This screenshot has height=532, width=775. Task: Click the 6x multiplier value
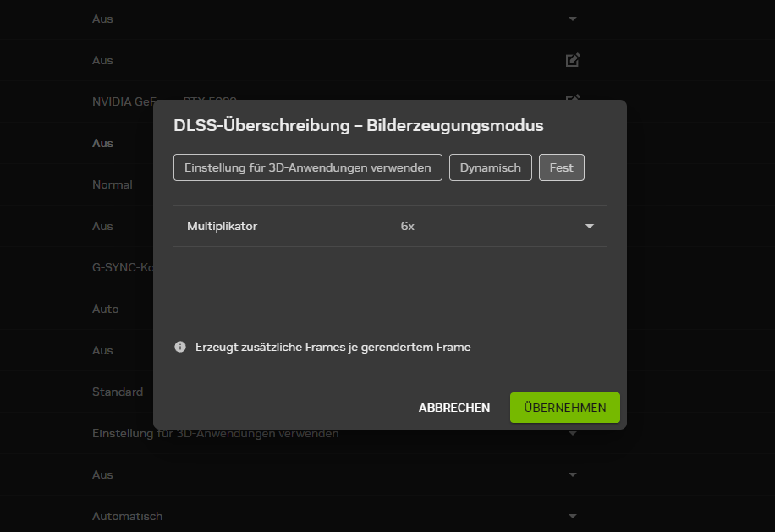click(x=407, y=226)
